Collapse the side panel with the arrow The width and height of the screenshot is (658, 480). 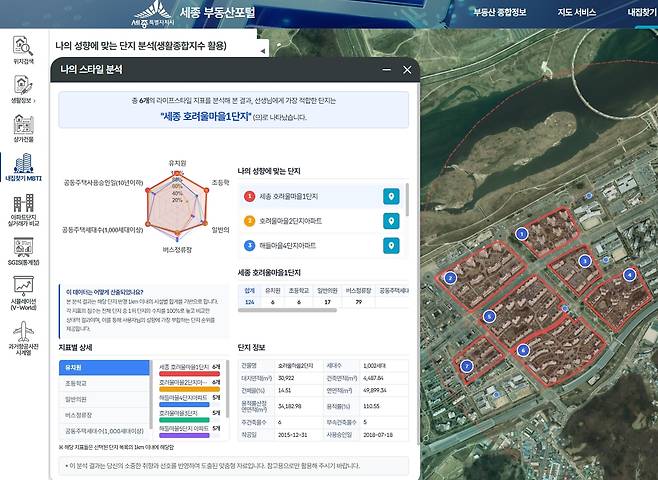click(x=263, y=51)
